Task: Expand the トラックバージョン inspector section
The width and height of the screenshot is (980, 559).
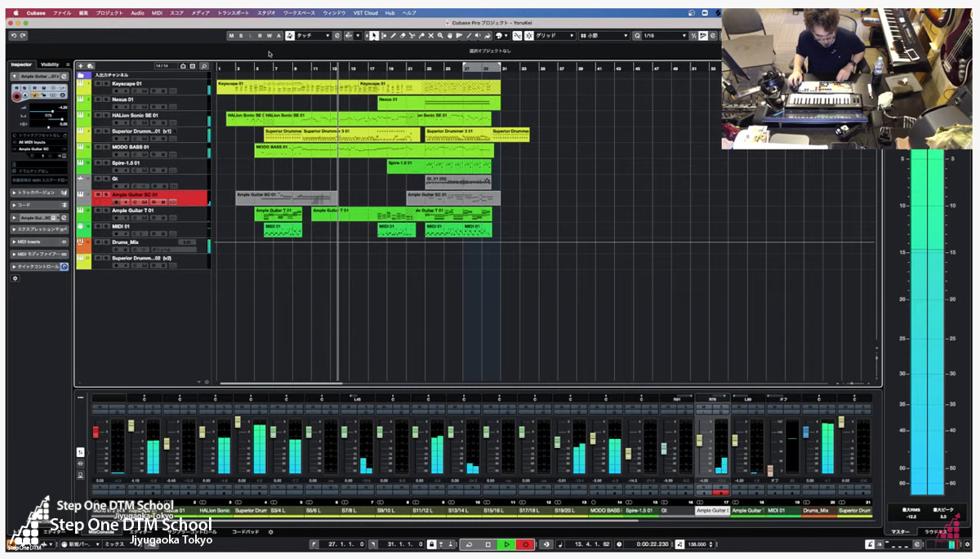Action: click(39, 193)
